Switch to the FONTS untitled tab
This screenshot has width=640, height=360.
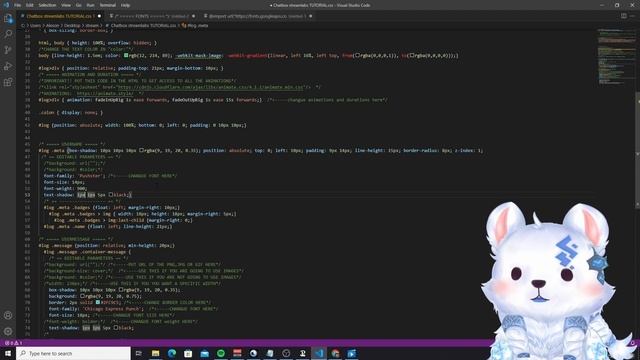(x=150, y=16)
